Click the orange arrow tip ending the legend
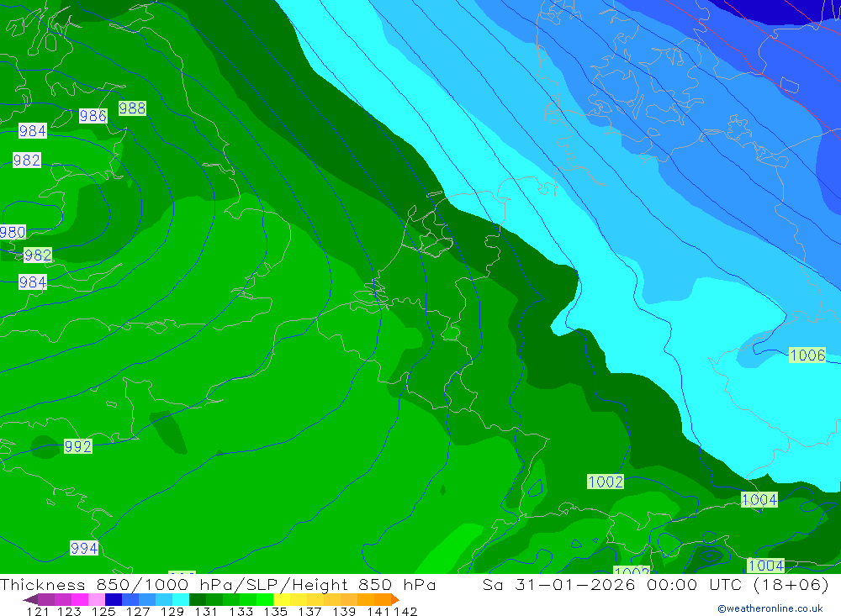Image resolution: width=841 pixels, height=616 pixels. (395, 599)
